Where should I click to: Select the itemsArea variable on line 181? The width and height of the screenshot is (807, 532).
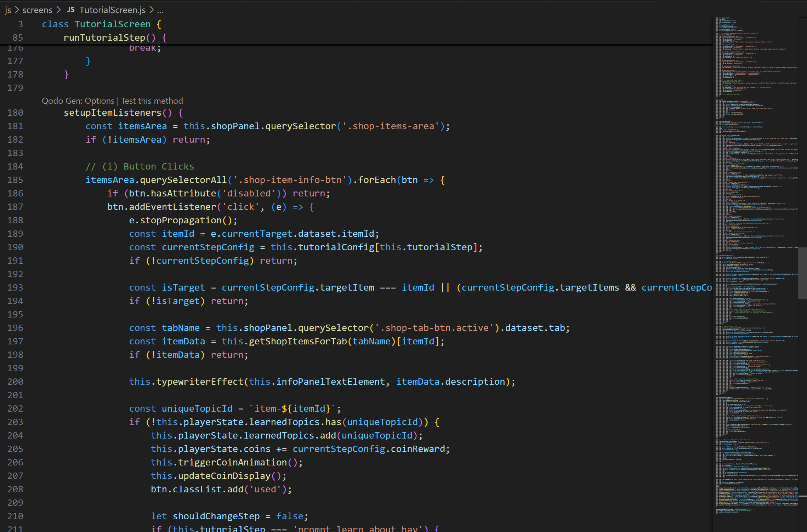[x=142, y=126]
